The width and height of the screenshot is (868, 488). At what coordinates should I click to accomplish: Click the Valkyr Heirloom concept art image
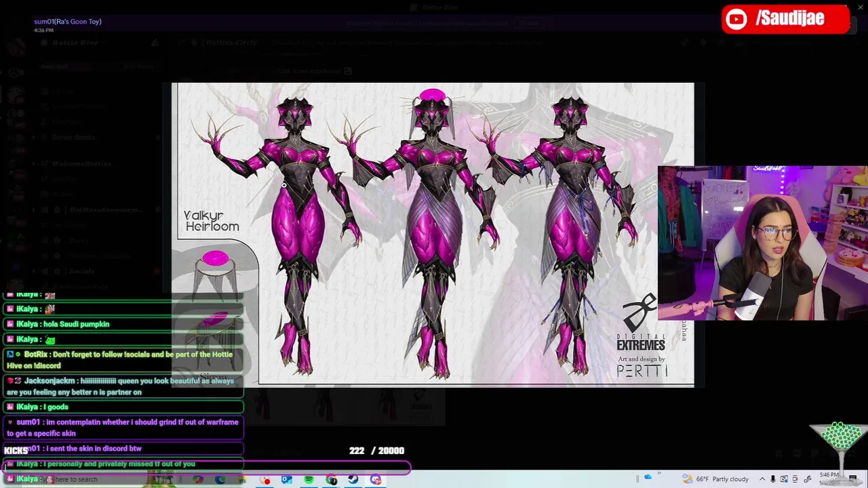(x=434, y=234)
